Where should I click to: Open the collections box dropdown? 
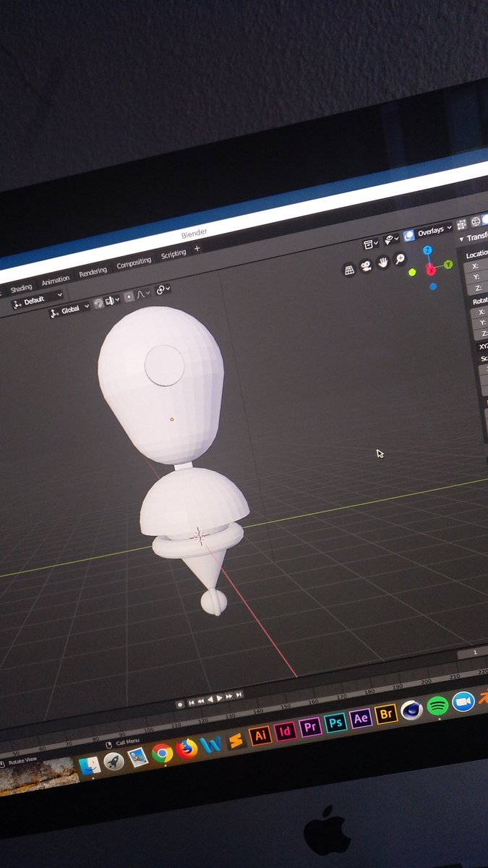point(371,244)
